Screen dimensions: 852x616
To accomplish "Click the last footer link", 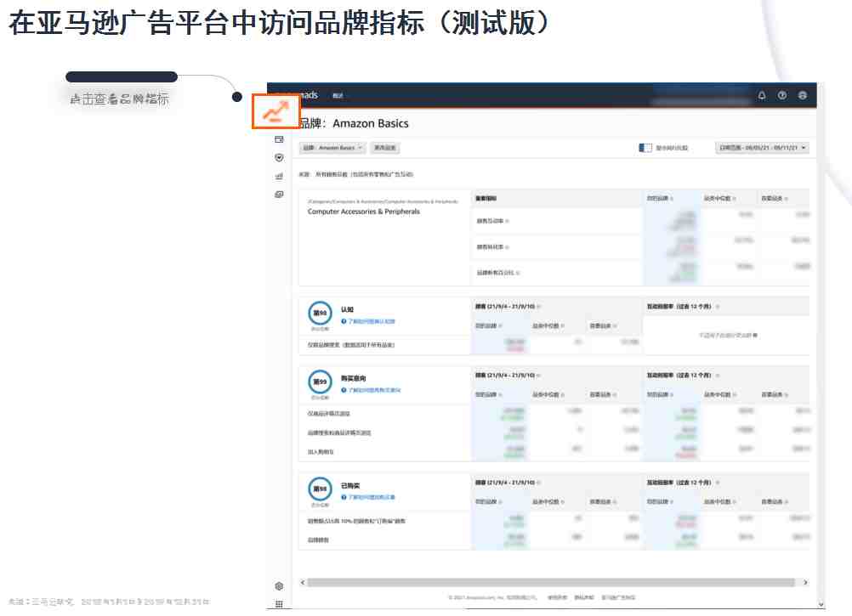I will pyautogui.click(x=618, y=597).
